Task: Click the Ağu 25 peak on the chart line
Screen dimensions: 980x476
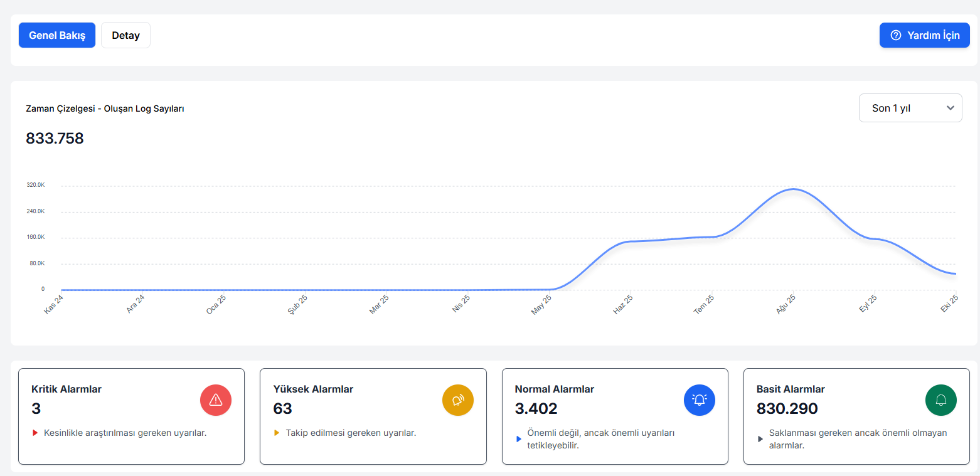Action: click(793, 189)
